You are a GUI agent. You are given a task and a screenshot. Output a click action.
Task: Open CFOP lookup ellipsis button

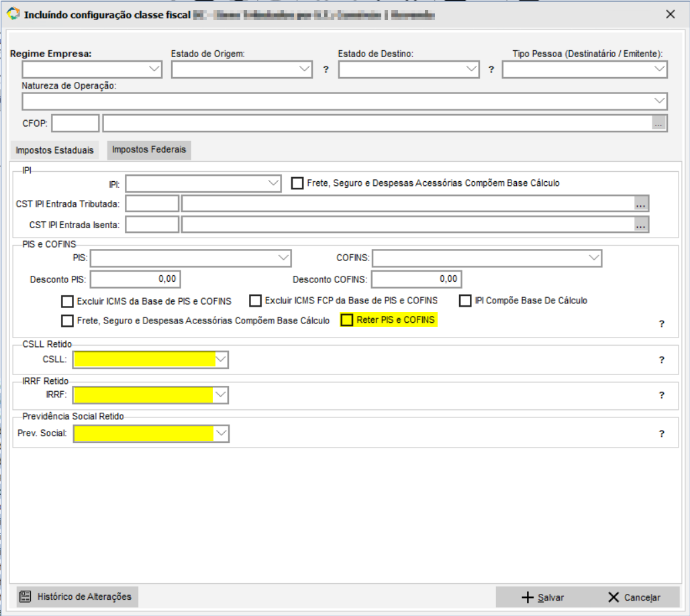658,123
